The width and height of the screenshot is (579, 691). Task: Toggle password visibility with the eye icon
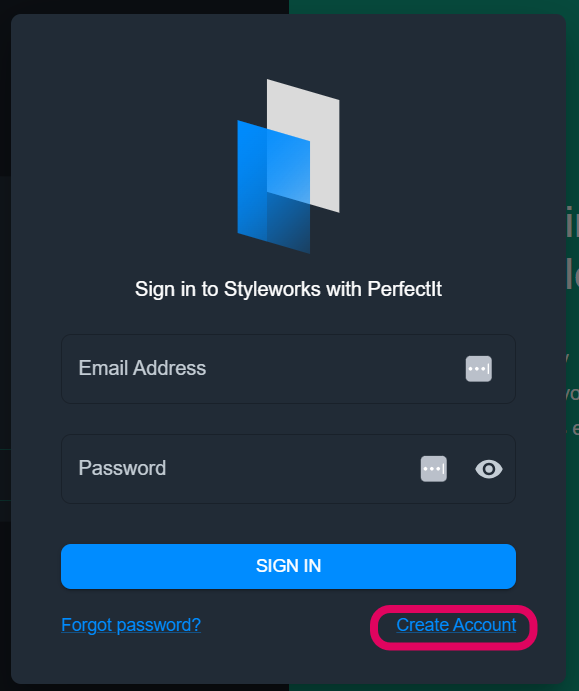click(489, 469)
